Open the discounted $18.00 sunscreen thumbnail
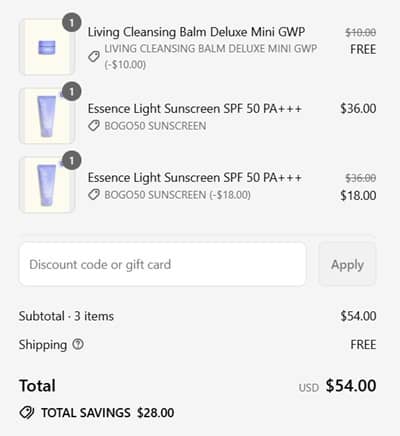Screen dimensions: 400x436 click(x=47, y=185)
